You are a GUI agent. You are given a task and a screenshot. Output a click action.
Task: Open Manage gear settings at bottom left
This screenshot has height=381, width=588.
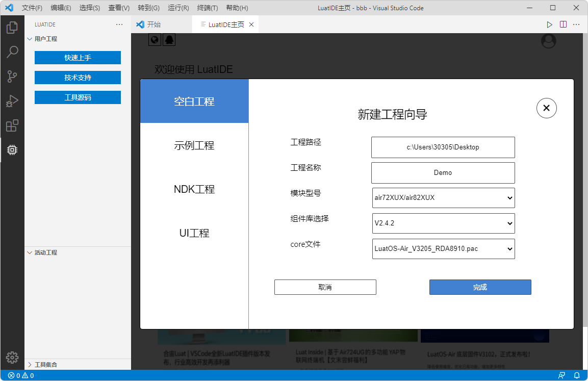click(x=12, y=358)
